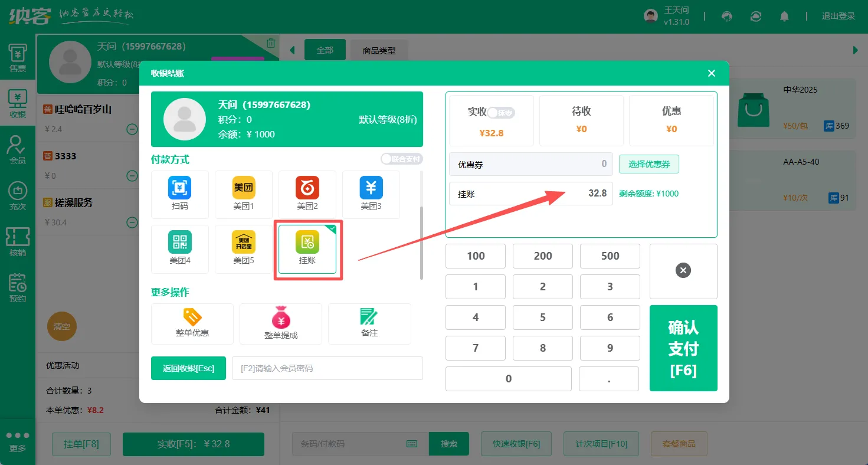This screenshot has width=868, height=465.
Task: Open 整单提成 commission option
Action: (281, 323)
